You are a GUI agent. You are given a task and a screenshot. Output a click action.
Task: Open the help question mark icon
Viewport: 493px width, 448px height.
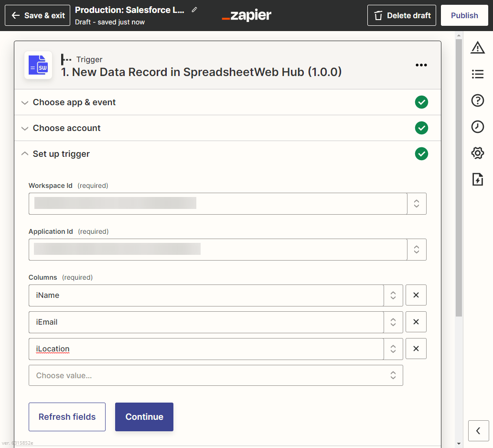478,101
